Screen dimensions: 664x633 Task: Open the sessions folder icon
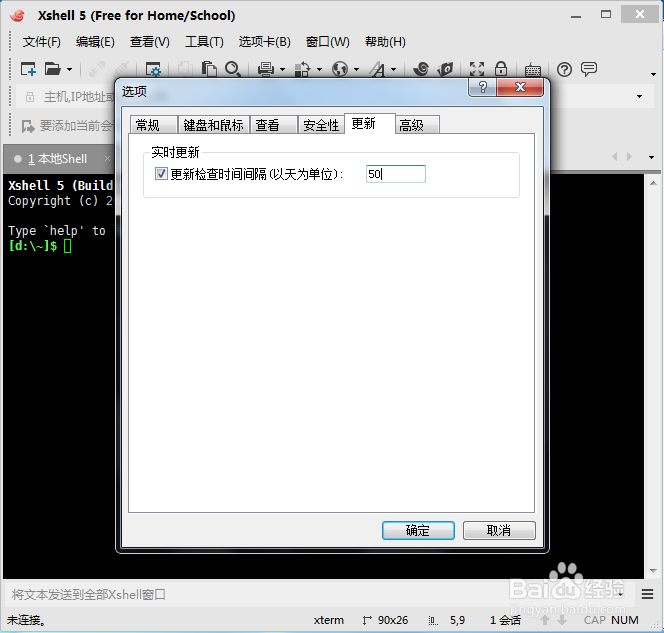53,69
